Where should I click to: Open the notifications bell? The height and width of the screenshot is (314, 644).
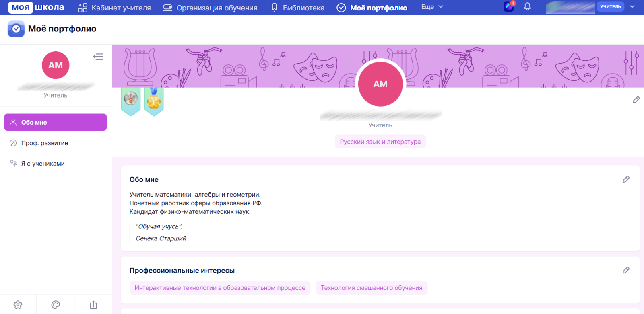[527, 7]
